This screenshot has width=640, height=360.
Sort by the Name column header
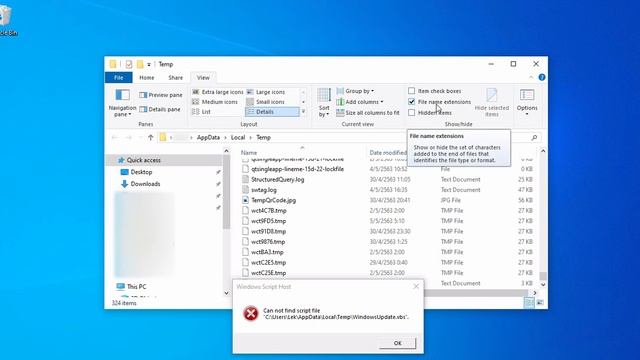pyautogui.click(x=249, y=153)
